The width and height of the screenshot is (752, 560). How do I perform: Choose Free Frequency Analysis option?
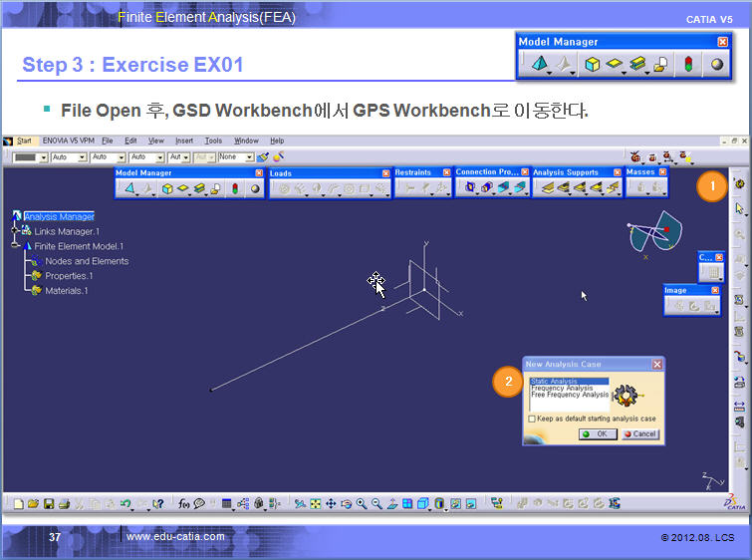pyautogui.click(x=569, y=395)
